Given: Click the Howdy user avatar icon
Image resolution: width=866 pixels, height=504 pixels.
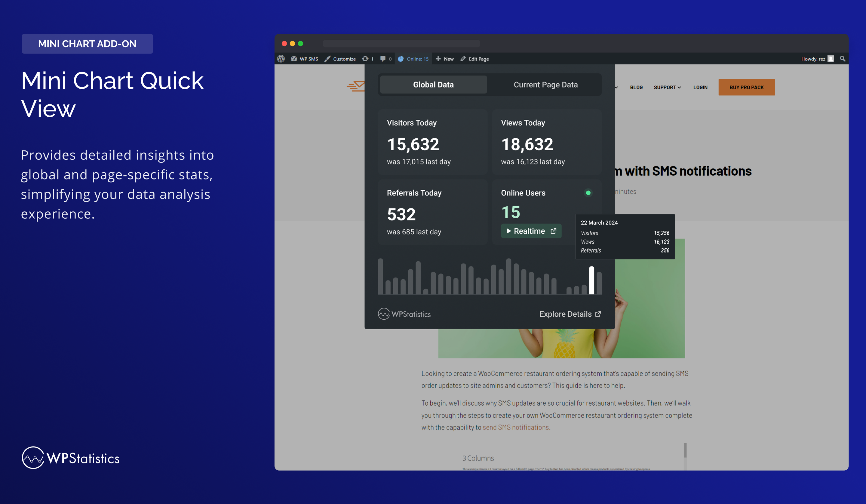Looking at the screenshot, I should (x=831, y=59).
